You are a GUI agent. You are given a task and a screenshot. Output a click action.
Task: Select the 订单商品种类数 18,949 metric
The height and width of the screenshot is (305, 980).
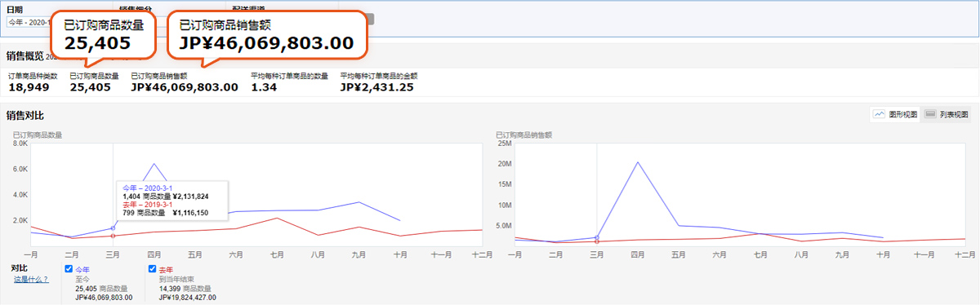[x=33, y=82]
